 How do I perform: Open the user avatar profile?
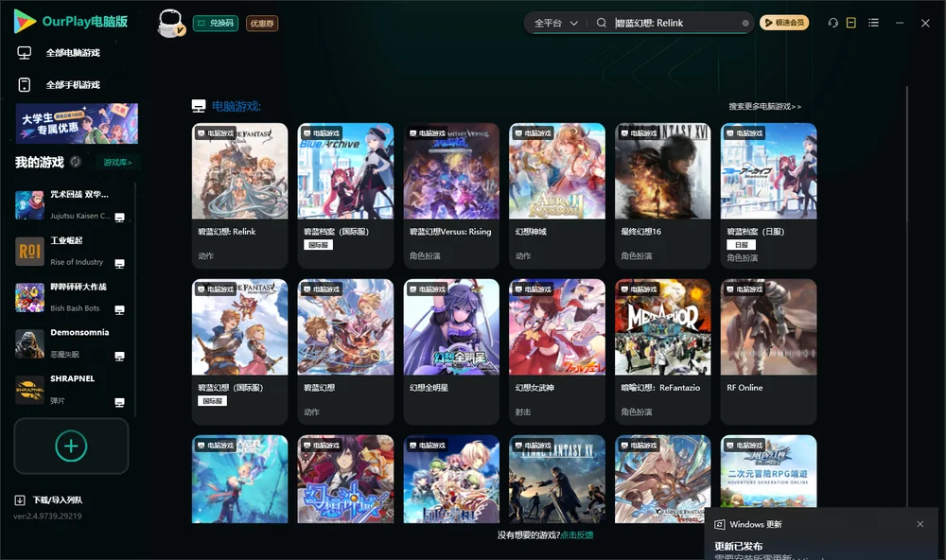pyautogui.click(x=170, y=23)
